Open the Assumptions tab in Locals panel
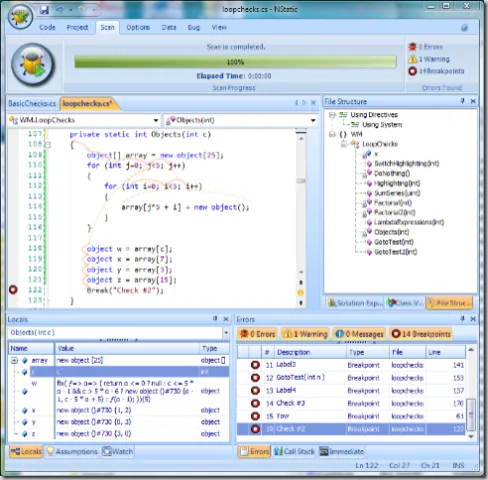Viewport: 488px width, 480px height. (x=72, y=452)
